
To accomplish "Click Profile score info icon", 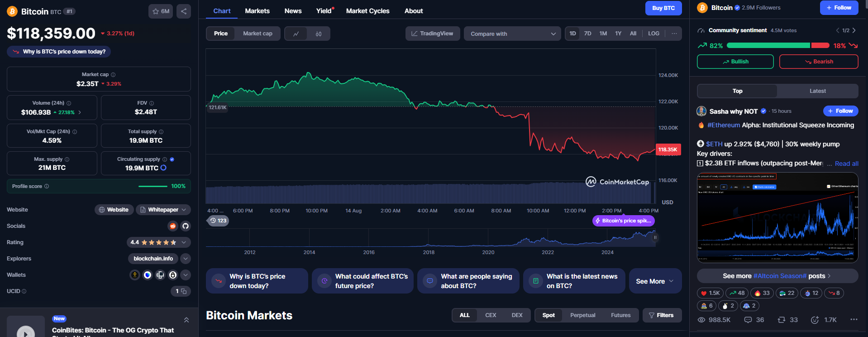I will tap(47, 186).
